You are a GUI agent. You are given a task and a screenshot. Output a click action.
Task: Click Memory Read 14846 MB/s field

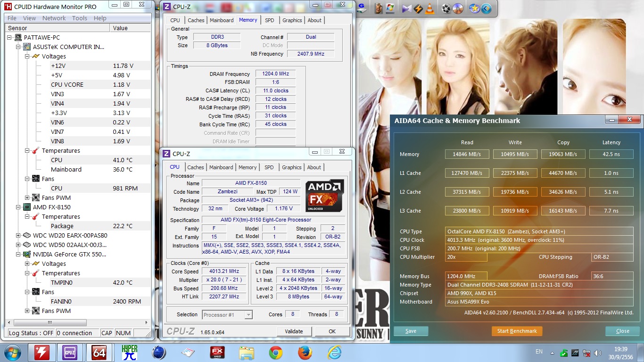[x=467, y=154]
